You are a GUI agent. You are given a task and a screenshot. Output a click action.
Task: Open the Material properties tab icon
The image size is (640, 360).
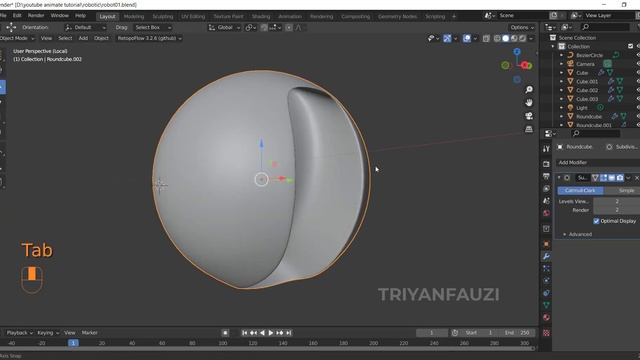[x=546, y=317]
